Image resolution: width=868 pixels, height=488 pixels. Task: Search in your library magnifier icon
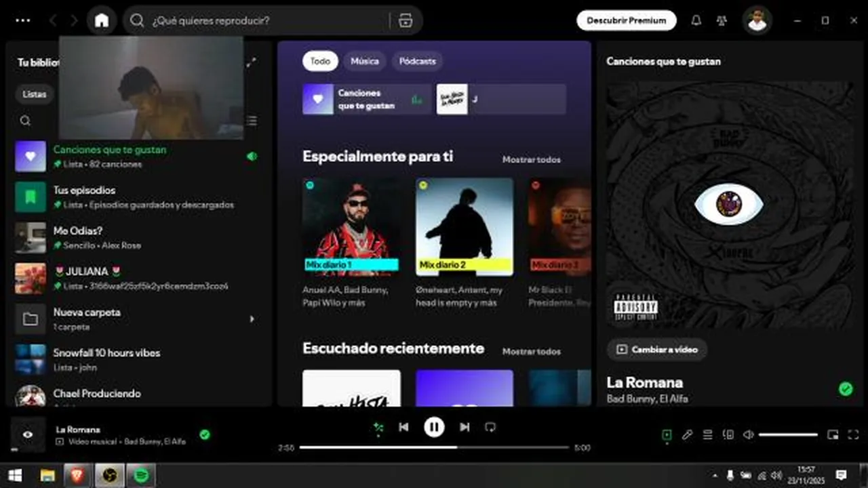(x=25, y=121)
